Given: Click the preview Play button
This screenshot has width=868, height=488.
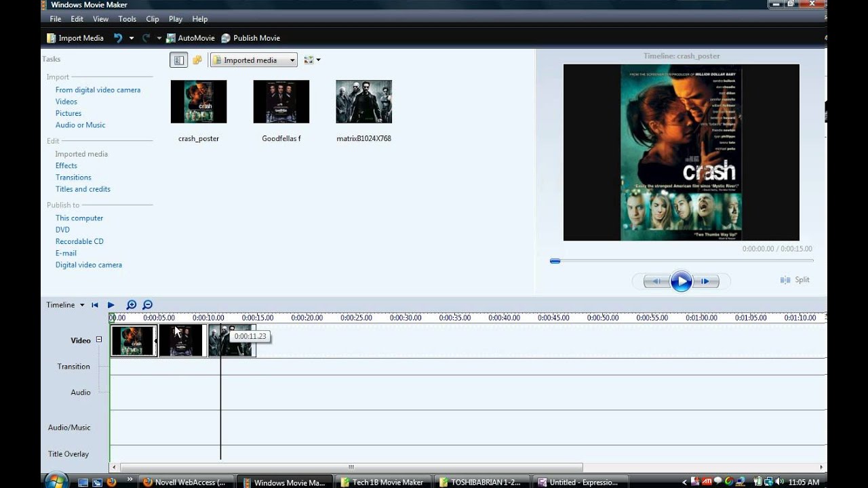Looking at the screenshot, I should pos(681,281).
